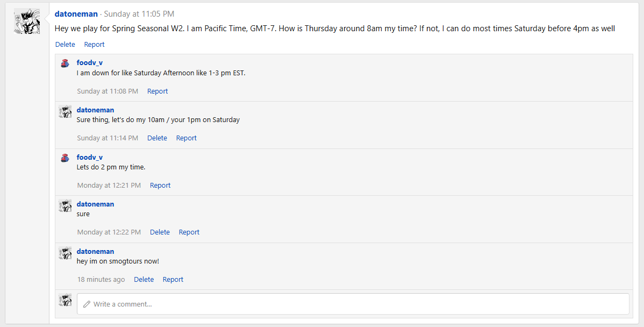
Task: Click foodv_v's avatar on Saturday Afternoon comment
Action: [x=65, y=63]
